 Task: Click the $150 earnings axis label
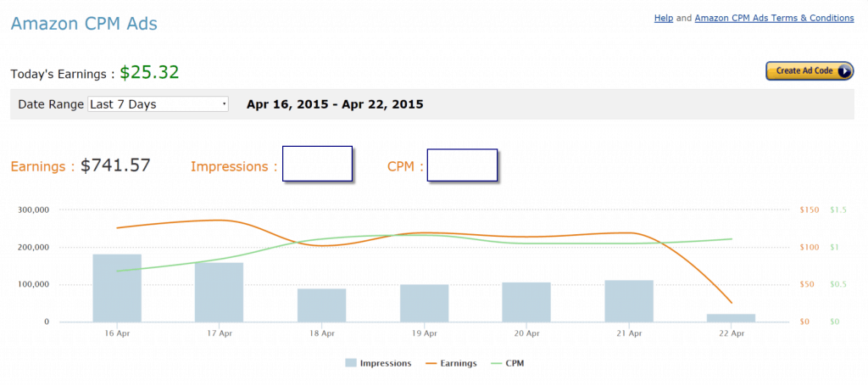pyautogui.click(x=810, y=210)
